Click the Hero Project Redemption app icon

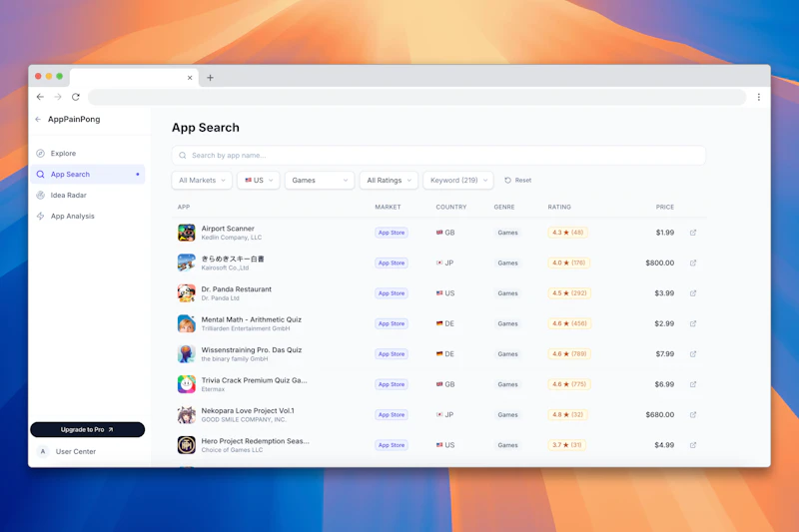coord(186,445)
